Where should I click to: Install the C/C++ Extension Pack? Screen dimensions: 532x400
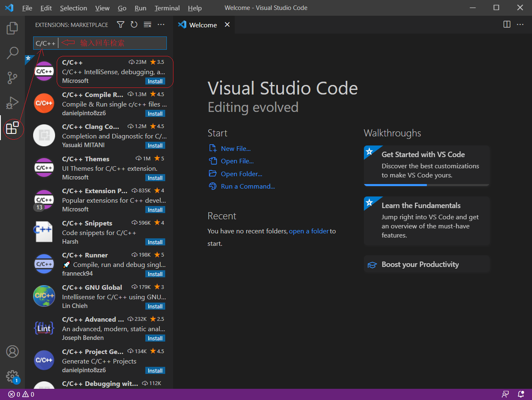point(155,210)
